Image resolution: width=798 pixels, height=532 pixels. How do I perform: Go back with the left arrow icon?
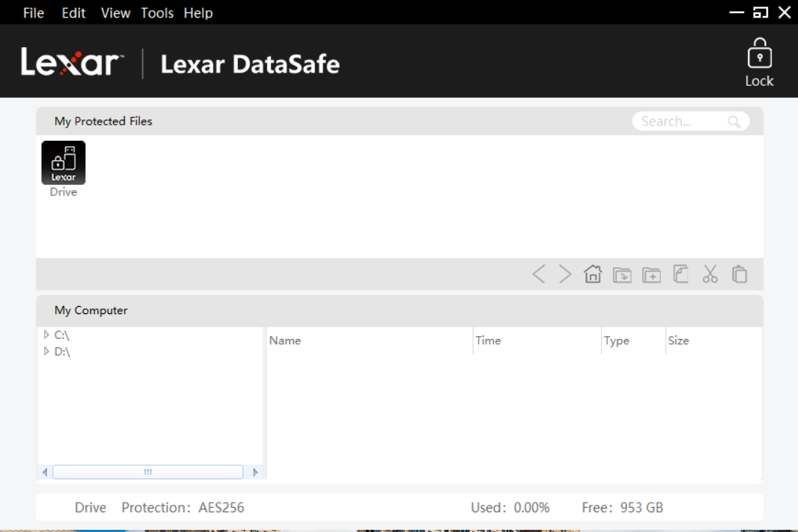coord(539,274)
